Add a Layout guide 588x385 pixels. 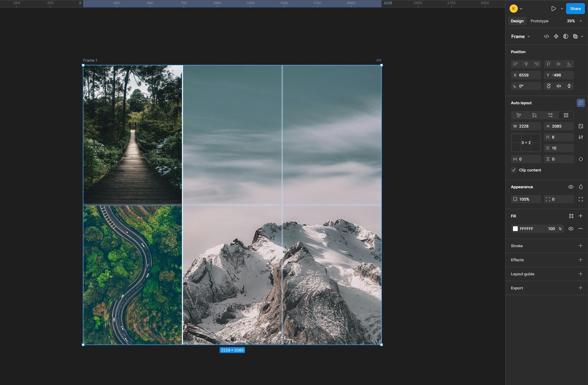580,274
